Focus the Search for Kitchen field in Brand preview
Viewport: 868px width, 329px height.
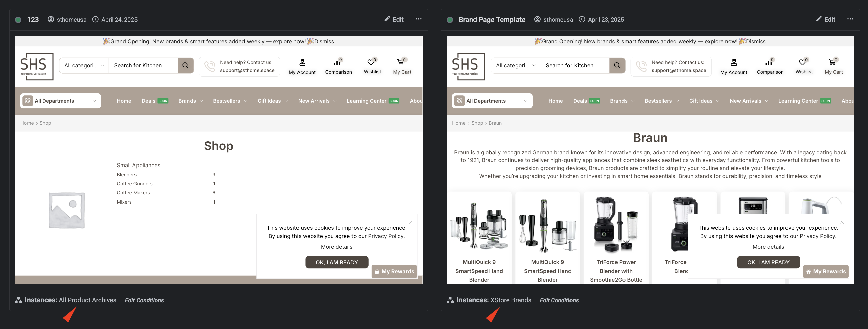click(x=575, y=65)
